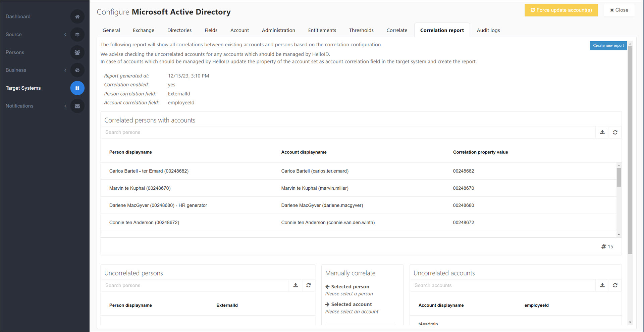Expand the Source menu chevron
Viewport: 644px width, 332px height.
[x=65, y=34]
